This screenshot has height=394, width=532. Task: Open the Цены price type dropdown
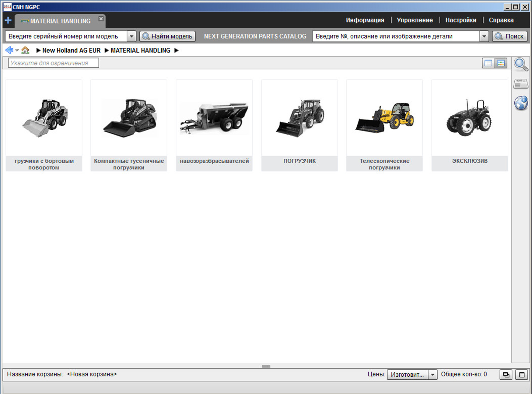[432, 375]
